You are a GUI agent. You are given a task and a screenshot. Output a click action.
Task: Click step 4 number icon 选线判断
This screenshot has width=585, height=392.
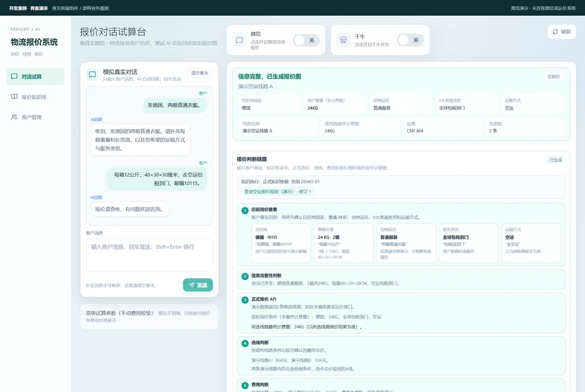pyautogui.click(x=245, y=343)
